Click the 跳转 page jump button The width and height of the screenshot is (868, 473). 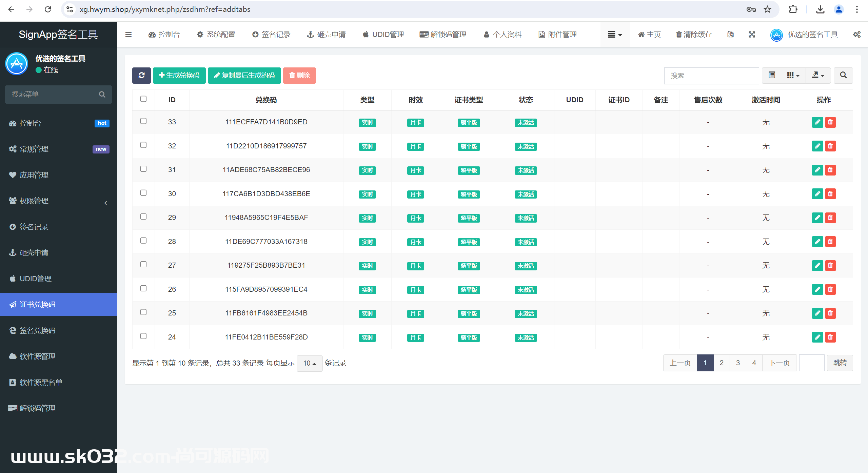(840, 363)
